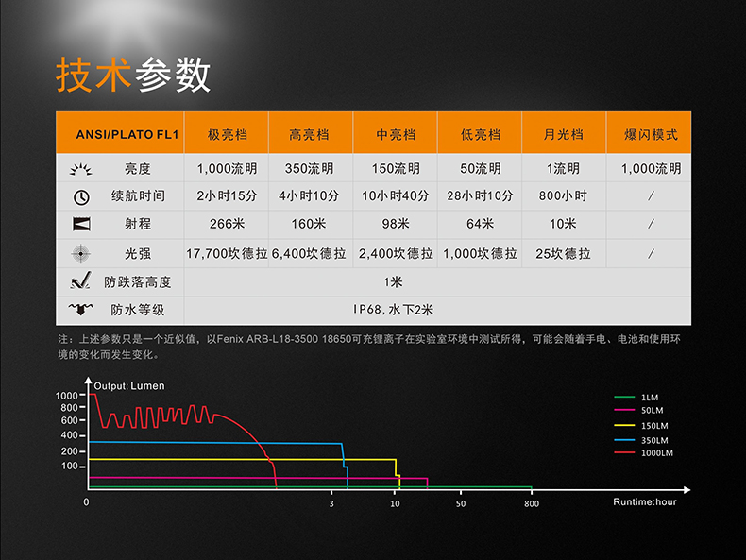Click the 17,700坎德拉 intensity cell
The image size is (746, 560).
(227, 253)
